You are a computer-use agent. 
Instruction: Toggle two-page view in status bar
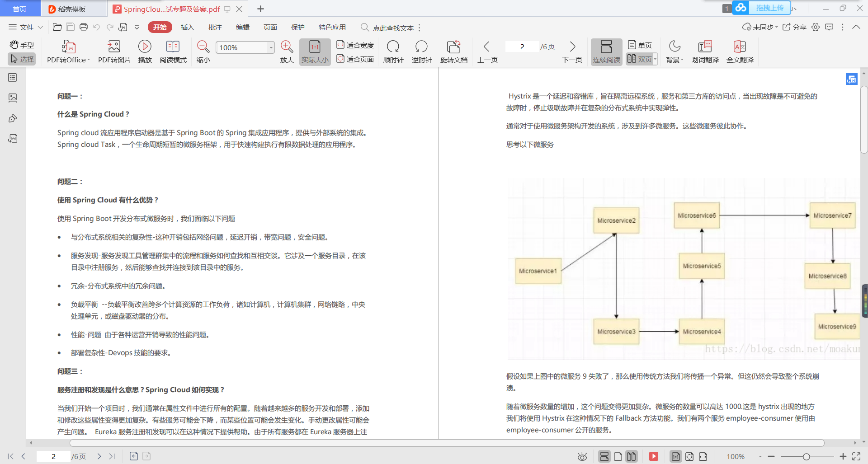[632, 456]
